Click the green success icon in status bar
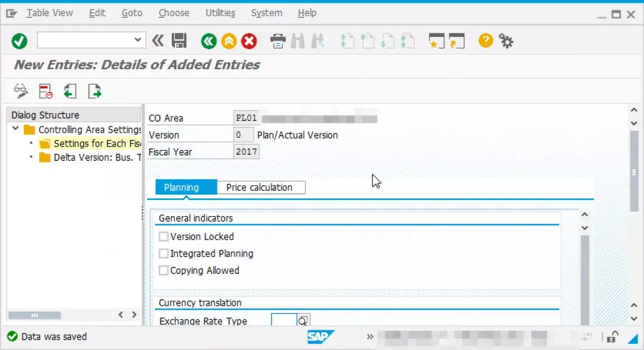Image resolution: width=644 pixels, height=350 pixels. point(12,337)
